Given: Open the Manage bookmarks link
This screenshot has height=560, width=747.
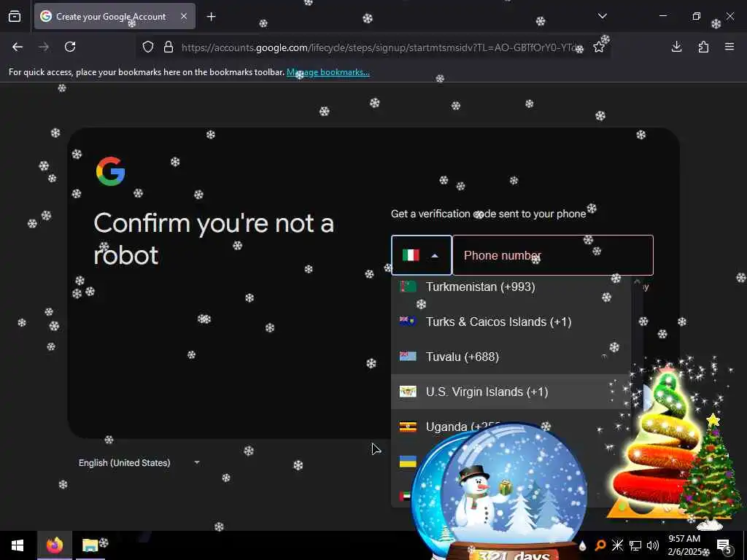Looking at the screenshot, I should (x=328, y=72).
